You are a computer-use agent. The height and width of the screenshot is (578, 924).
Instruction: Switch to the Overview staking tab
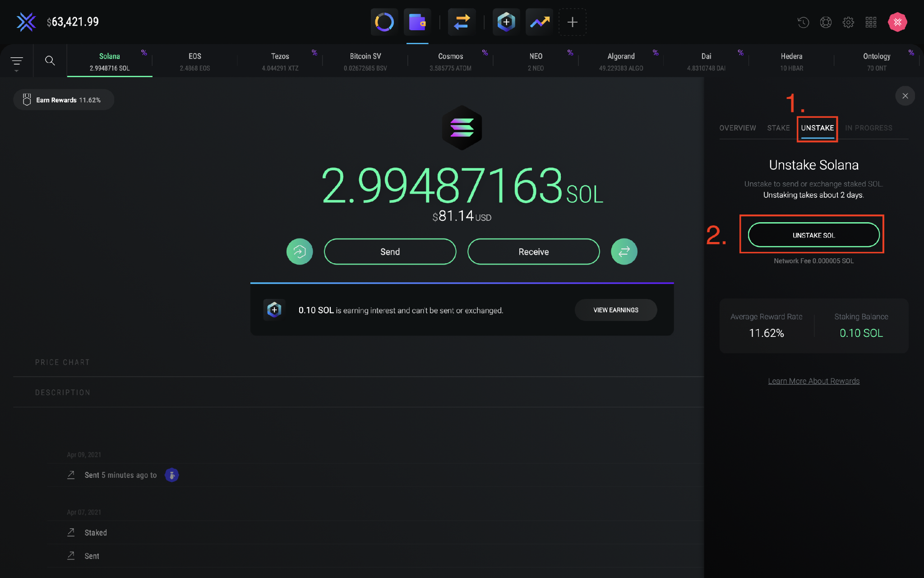[x=738, y=128]
